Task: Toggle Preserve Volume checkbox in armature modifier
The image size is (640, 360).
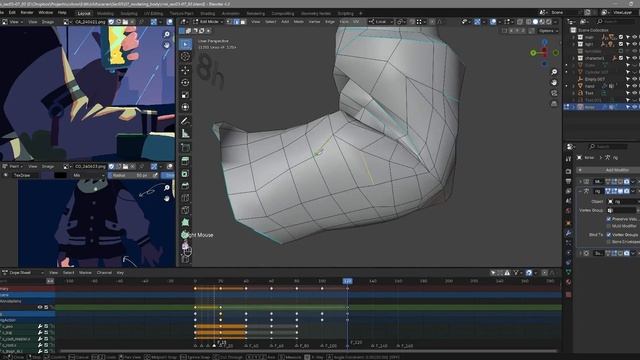Action: click(609, 219)
